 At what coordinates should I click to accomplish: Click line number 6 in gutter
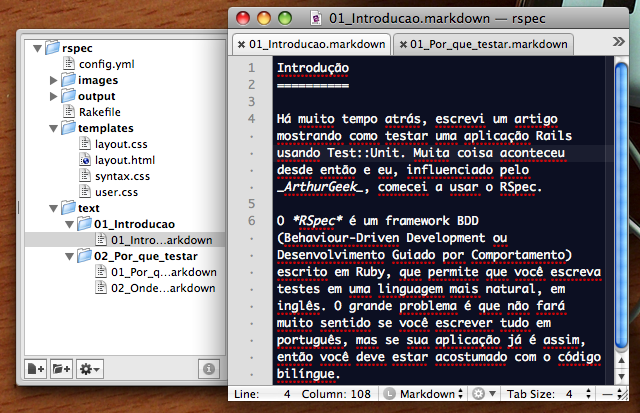pyautogui.click(x=252, y=221)
